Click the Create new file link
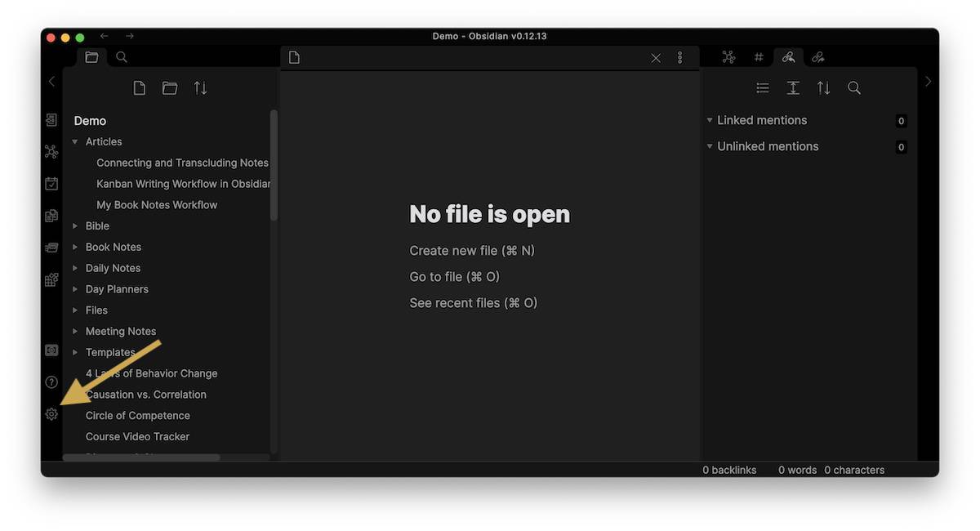Screen dimensions: 980x531 [x=472, y=251]
